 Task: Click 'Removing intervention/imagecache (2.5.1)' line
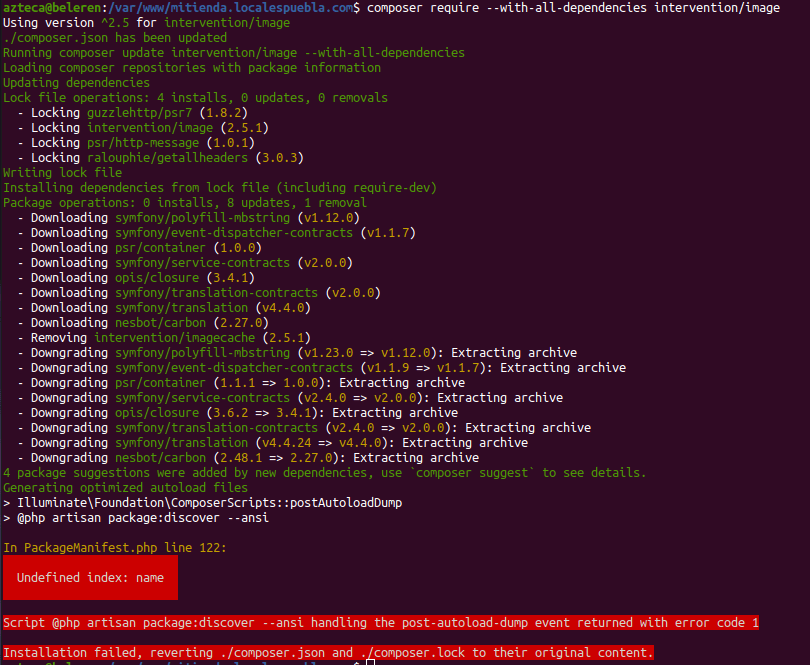[164, 337]
